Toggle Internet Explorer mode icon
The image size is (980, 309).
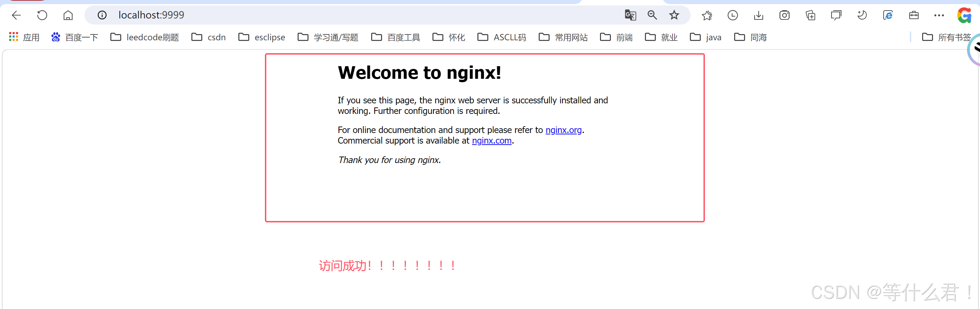click(x=888, y=15)
